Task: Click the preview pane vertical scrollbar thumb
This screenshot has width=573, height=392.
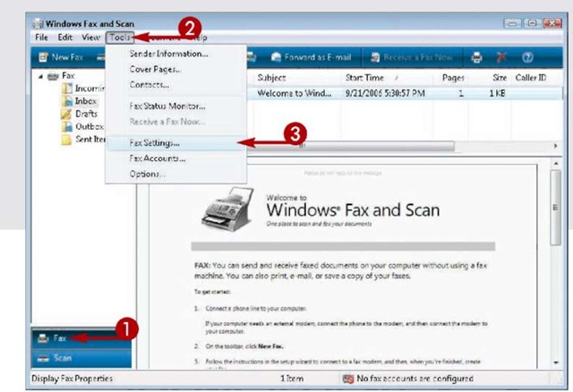Action: point(556,208)
